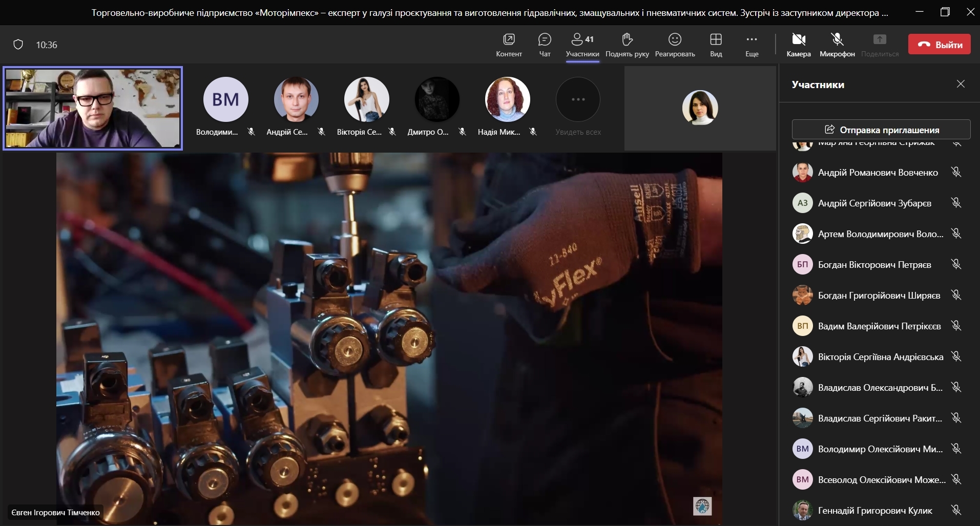Click Увидеть всех to see all participants
This screenshot has width=980, height=526.
coord(578,107)
